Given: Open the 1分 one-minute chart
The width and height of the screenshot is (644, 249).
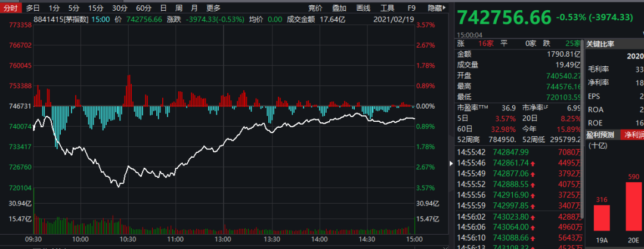Looking at the screenshot, I should [x=54, y=8].
